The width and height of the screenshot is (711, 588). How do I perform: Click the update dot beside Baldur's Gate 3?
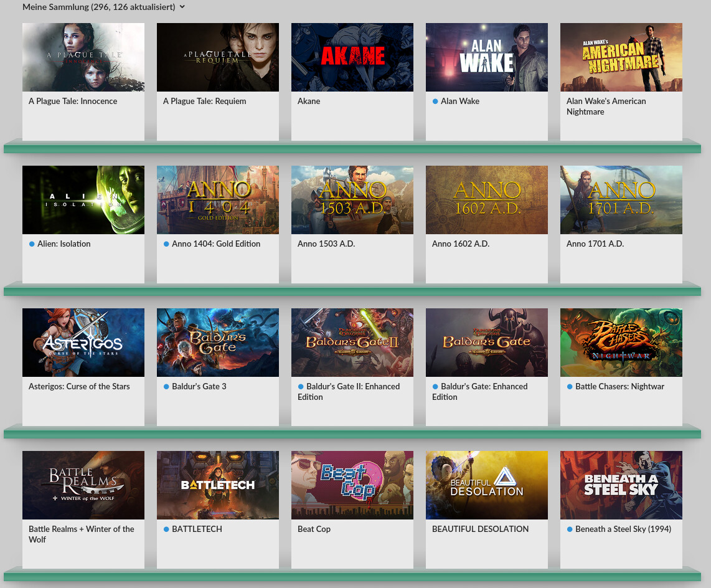[x=166, y=387]
